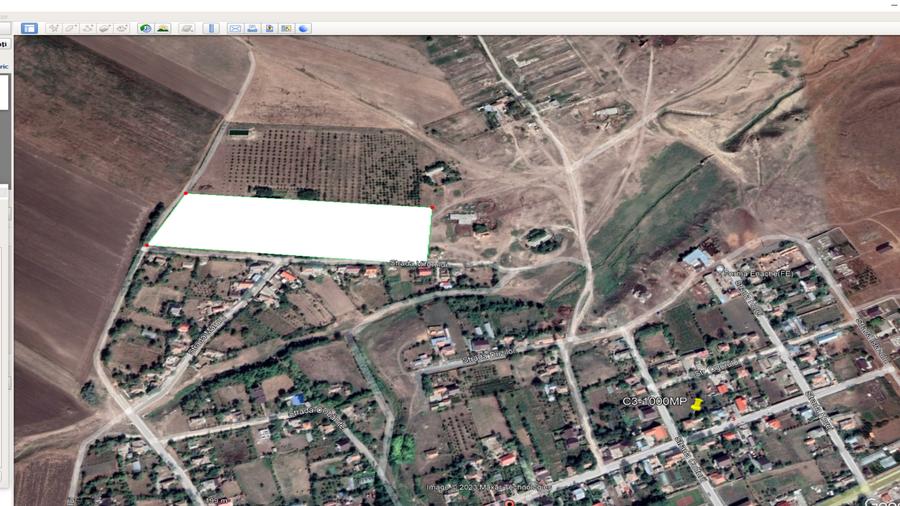The height and width of the screenshot is (506, 900).
Task: Open the planets switcher icon
Action: pyautogui.click(x=187, y=28)
